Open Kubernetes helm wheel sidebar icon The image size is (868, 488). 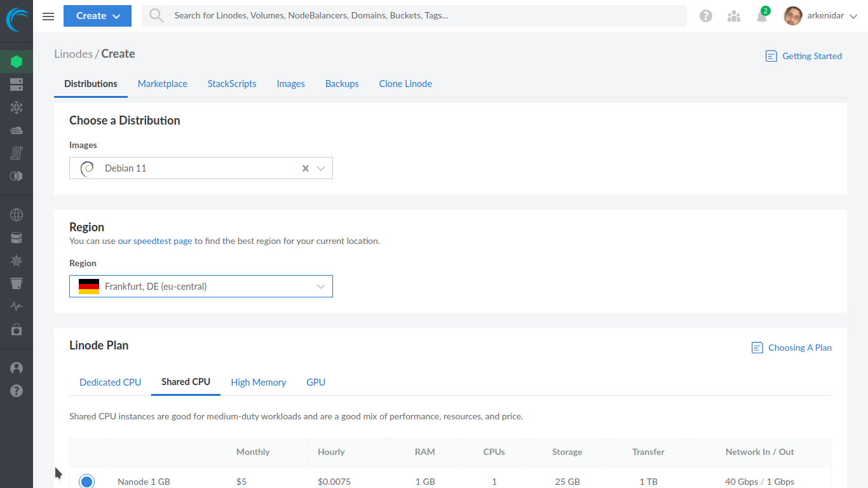point(17,261)
